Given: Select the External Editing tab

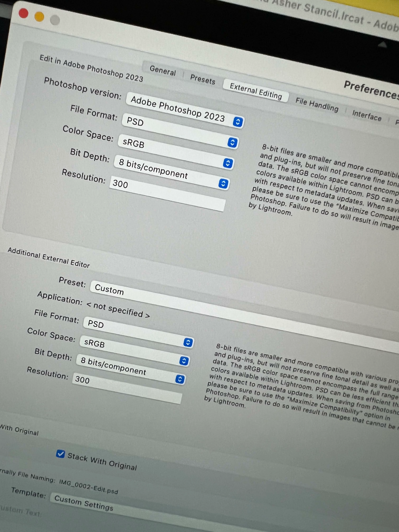Looking at the screenshot, I should coord(256,91).
